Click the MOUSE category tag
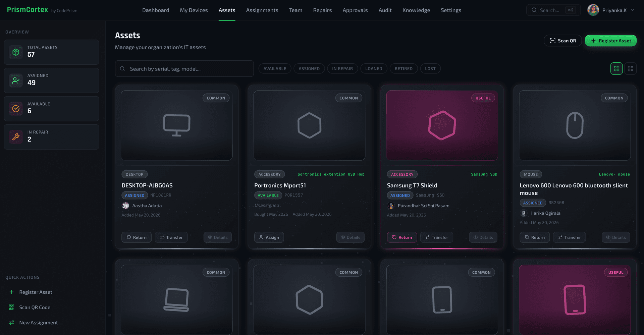The width and height of the screenshot is (644, 335). coord(531,174)
